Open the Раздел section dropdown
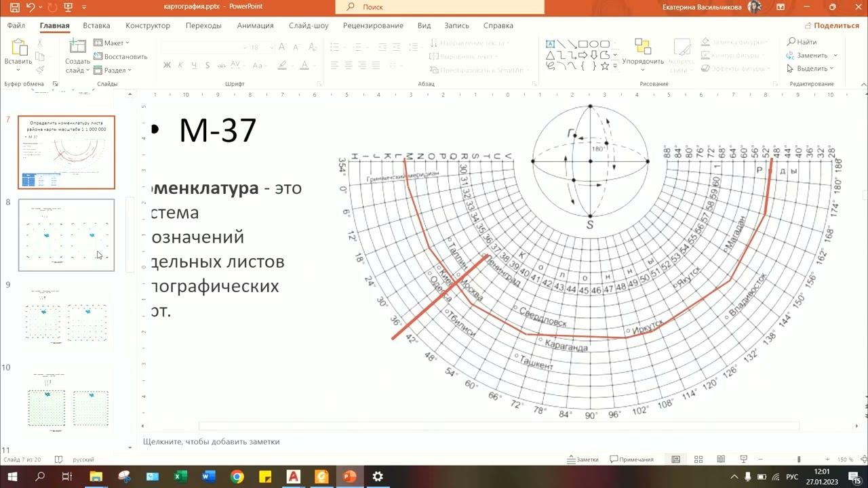Viewport: 868px width, 488px height. click(113, 70)
